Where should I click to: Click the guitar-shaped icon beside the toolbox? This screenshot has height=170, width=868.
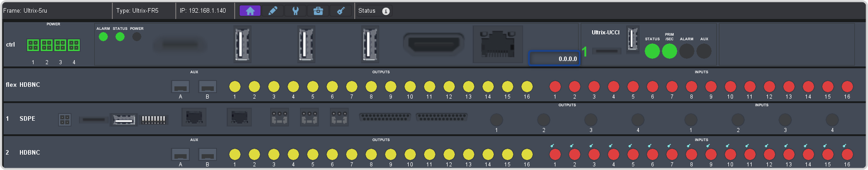(x=341, y=11)
